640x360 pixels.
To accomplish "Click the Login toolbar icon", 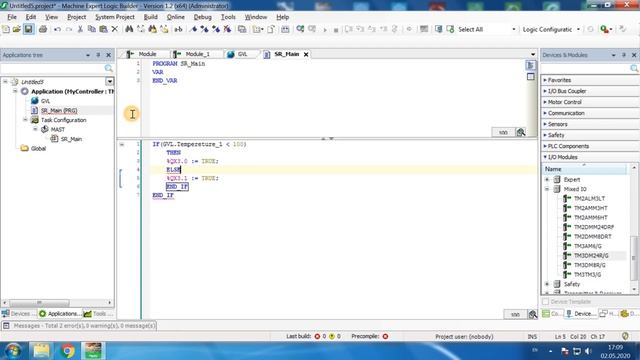I will point(300,29).
